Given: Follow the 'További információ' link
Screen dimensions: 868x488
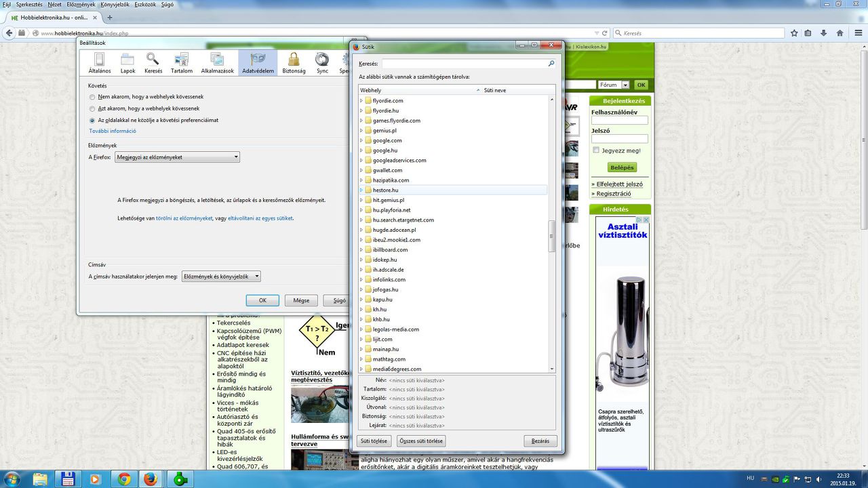Looking at the screenshot, I should pyautogui.click(x=113, y=131).
